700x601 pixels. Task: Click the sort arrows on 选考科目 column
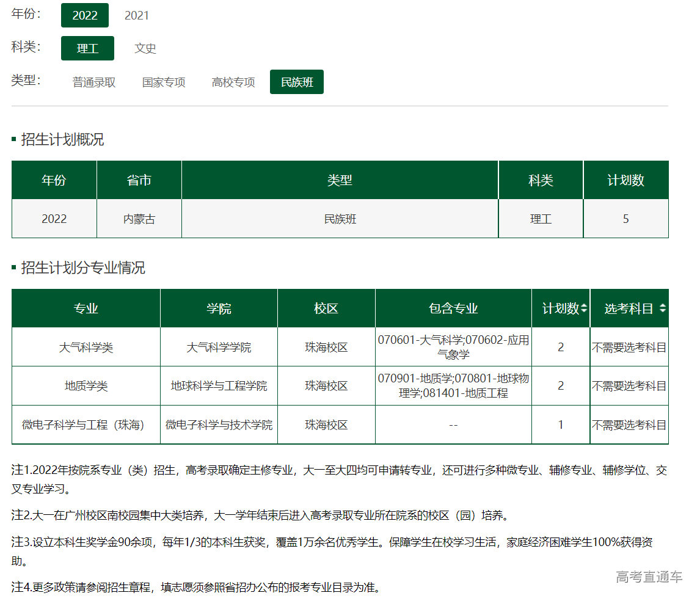click(663, 308)
